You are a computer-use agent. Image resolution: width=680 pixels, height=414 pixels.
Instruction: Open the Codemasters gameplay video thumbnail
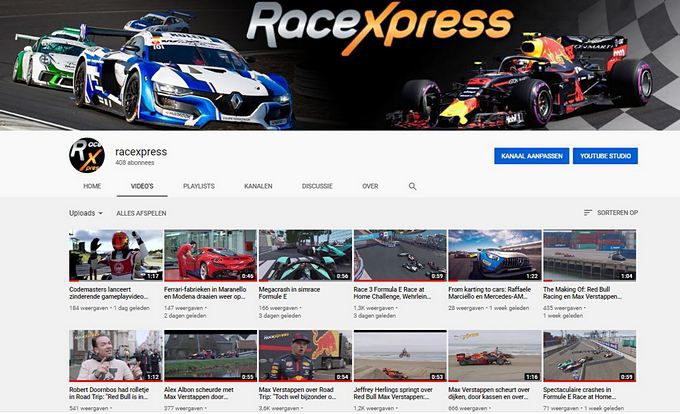pyautogui.click(x=115, y=255)
